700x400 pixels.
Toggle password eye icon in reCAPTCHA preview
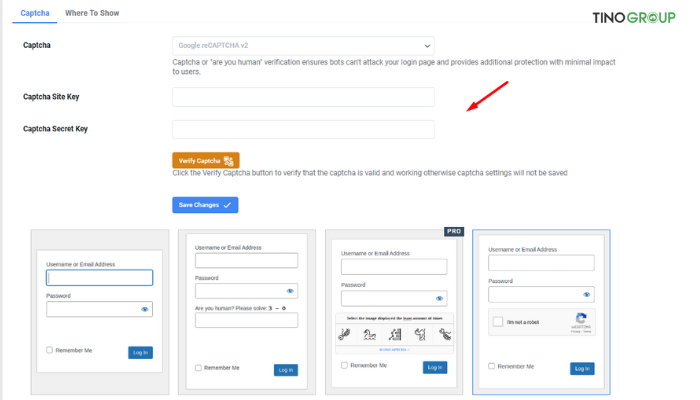[x=587, y=294]
